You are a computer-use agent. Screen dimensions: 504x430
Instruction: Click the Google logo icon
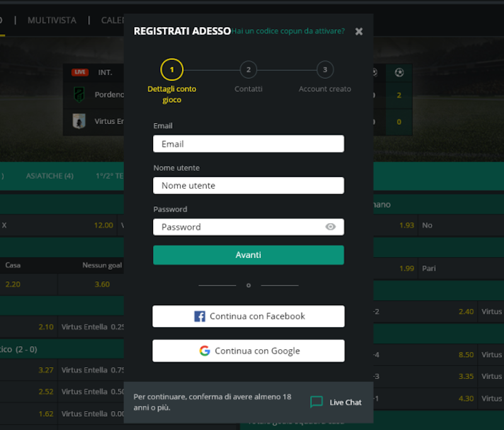(205, 351)
